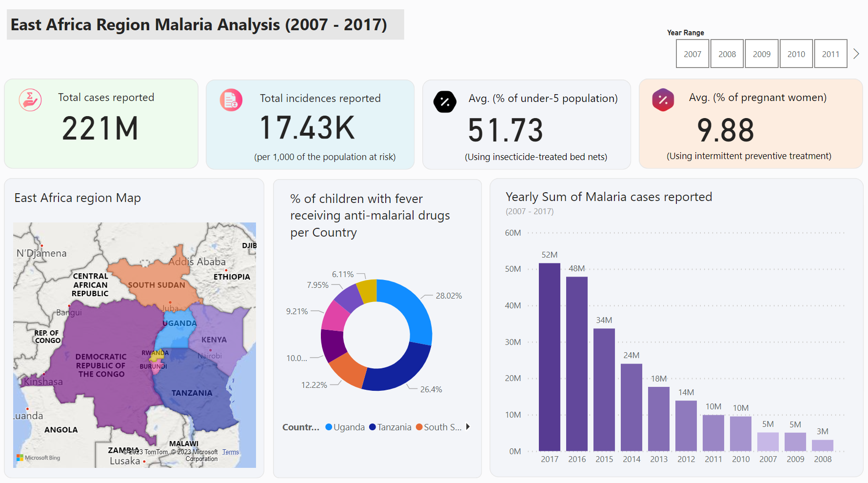Select year 2007 in Year Range slicer
Image resolution: width=868 pixels, height=483 pixels.
coord(692,54)
